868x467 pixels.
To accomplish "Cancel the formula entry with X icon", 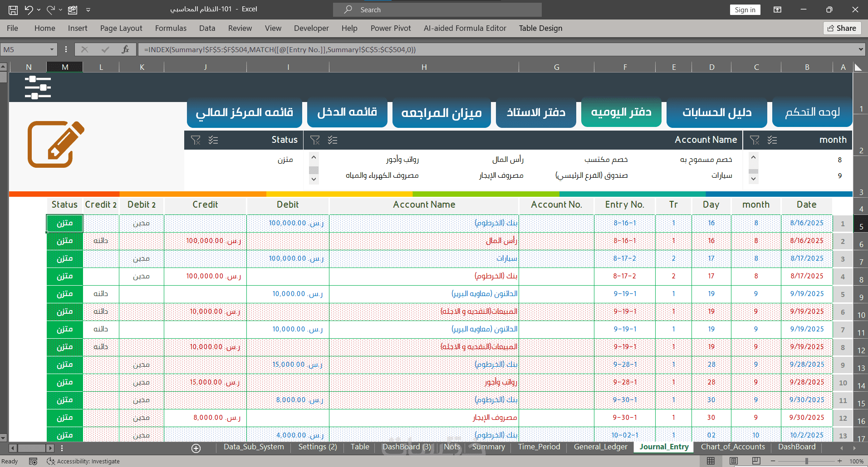I will point(84,49).
